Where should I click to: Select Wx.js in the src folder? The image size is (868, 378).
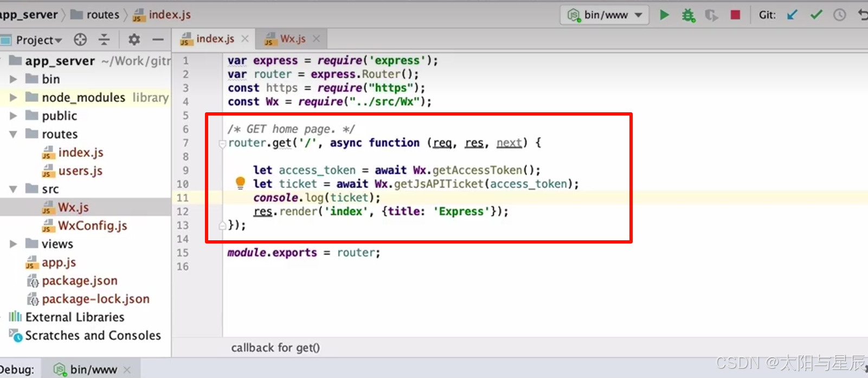pos(66,208)
